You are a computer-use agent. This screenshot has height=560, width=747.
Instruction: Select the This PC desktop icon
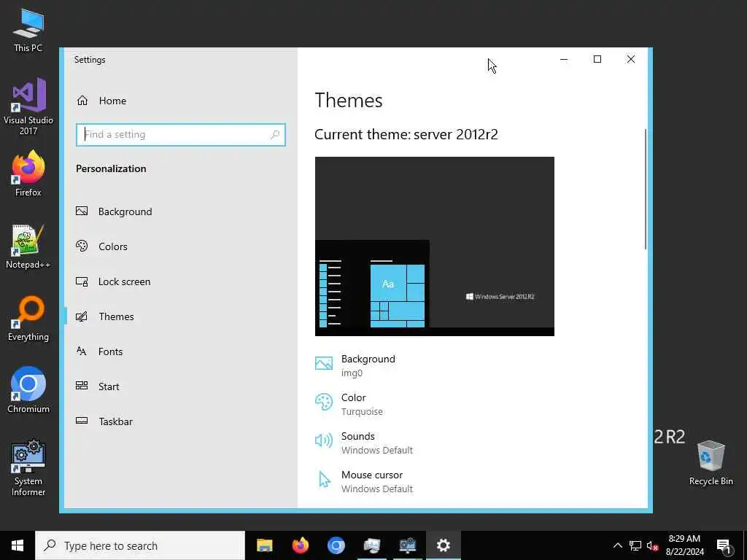(28, 30)
